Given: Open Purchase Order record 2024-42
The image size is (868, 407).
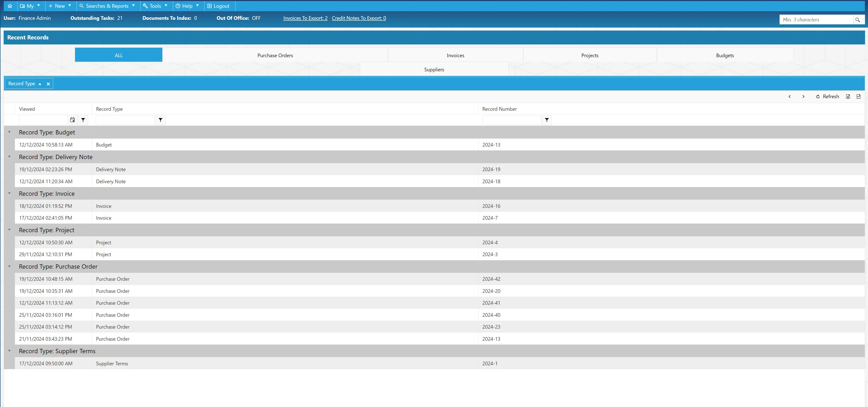Looking at the screenshot, I should coord(440,279).
